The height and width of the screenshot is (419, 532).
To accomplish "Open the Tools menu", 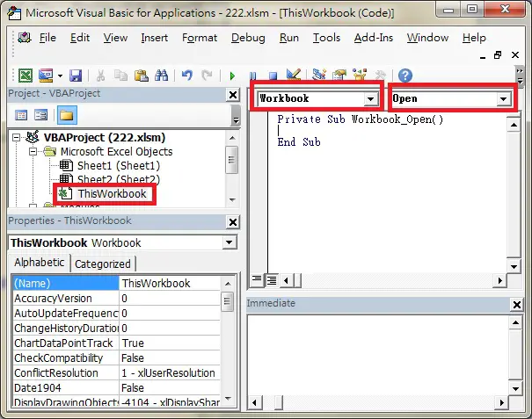I will point(326,38).
